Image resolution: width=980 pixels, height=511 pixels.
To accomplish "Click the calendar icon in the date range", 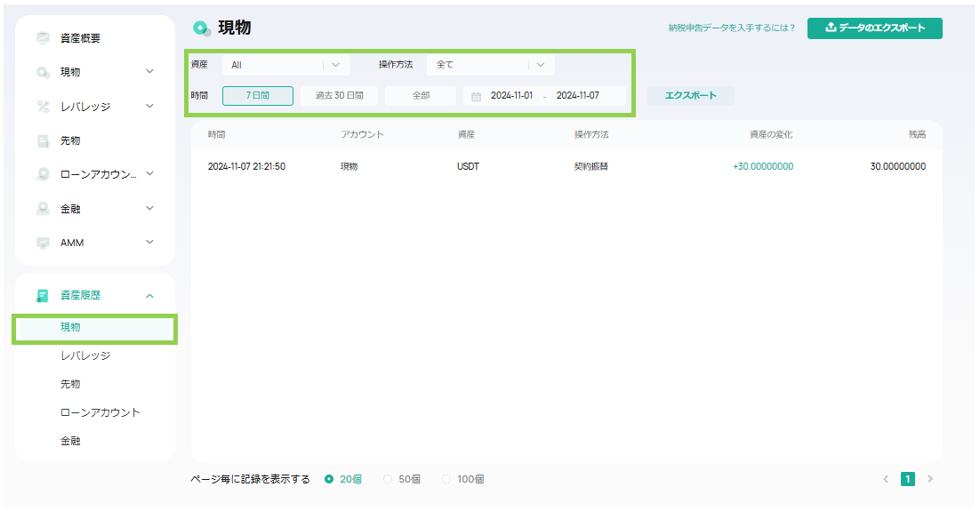I will click(x=477, y=96).
